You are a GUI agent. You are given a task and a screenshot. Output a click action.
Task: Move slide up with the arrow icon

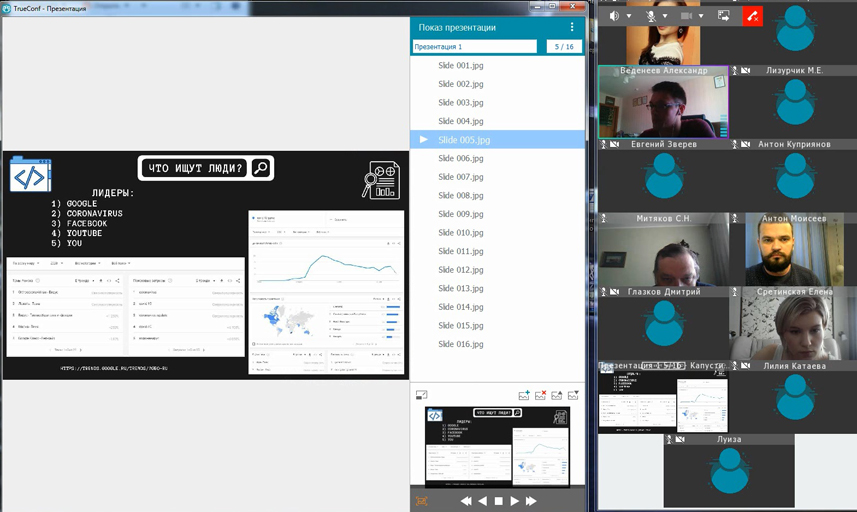(x=556, y=395)
